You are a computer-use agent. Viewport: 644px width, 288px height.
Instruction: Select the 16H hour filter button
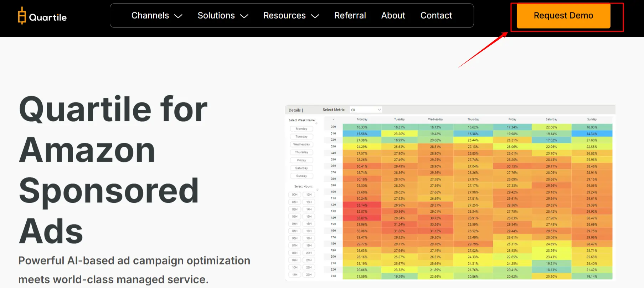[x=309, y=224]
